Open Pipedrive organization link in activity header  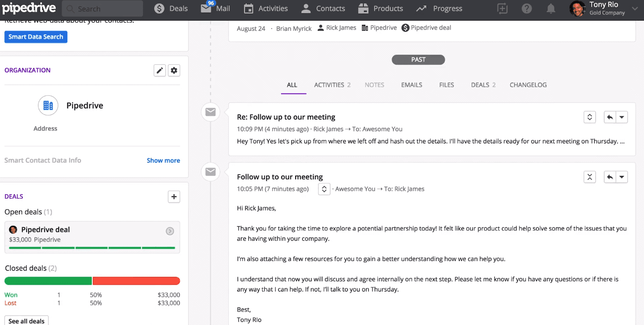[x=379, y=28]
